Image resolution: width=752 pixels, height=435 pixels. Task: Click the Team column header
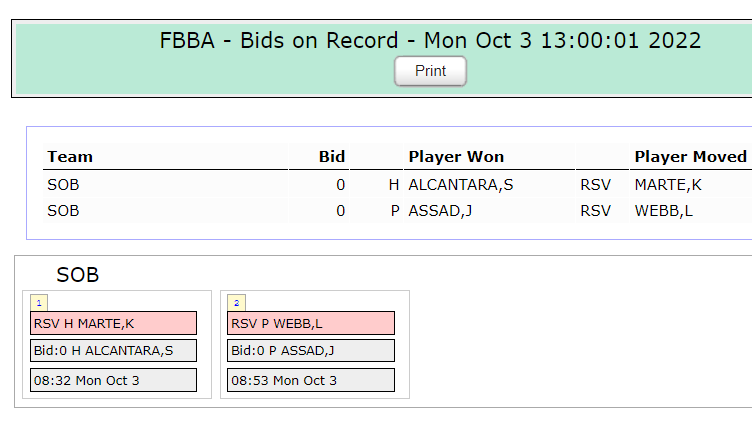tap(70, 157)
